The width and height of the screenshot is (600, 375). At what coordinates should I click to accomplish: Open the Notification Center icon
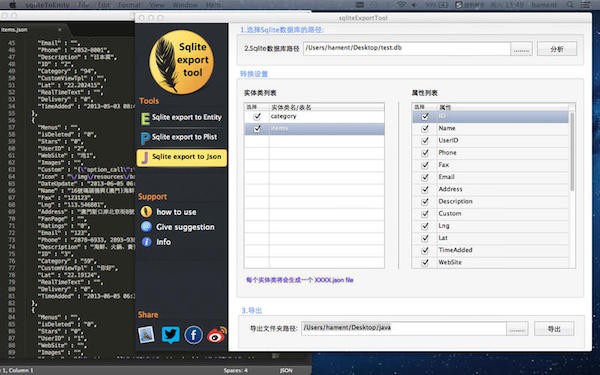[585, 5]
